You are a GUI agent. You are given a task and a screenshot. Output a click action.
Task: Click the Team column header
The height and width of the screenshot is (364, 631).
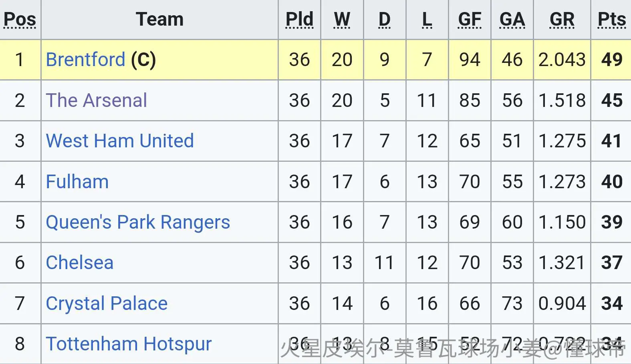[x=159, y=19]
